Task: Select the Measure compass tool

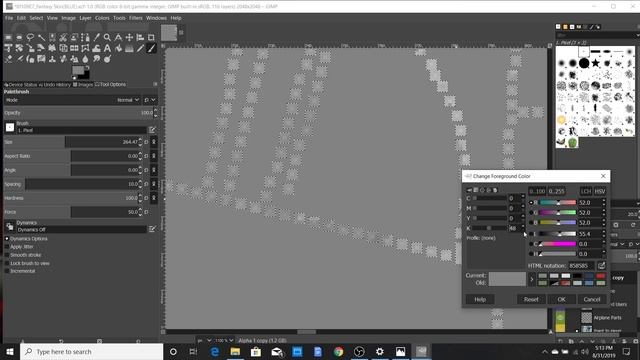Action: click(x=118, y=38)
